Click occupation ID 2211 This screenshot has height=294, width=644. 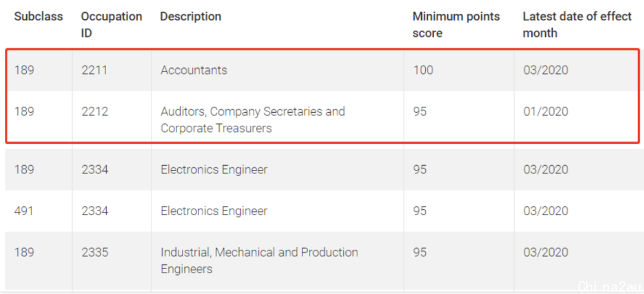pos(94,70)
